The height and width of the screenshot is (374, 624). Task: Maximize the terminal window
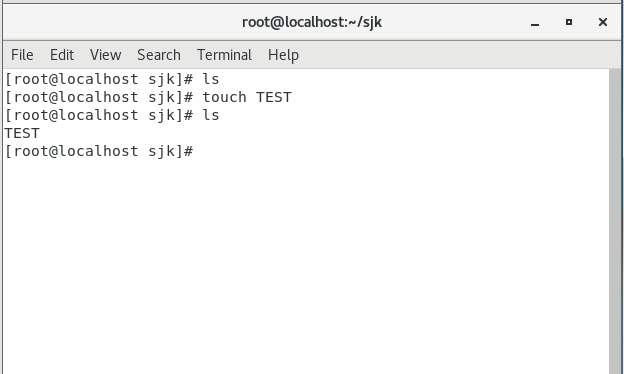tap(569, 22)
